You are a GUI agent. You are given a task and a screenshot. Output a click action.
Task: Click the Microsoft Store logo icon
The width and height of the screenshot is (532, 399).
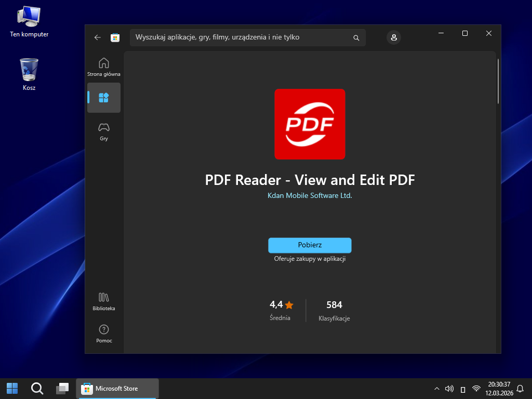click(115, 37)
